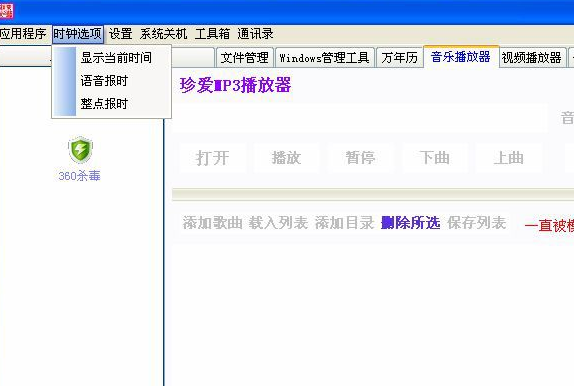Image resolution: width=574 pixels, height=386 pixels.
Task: Click the 打开 button
Action: [x=213, y=158]
